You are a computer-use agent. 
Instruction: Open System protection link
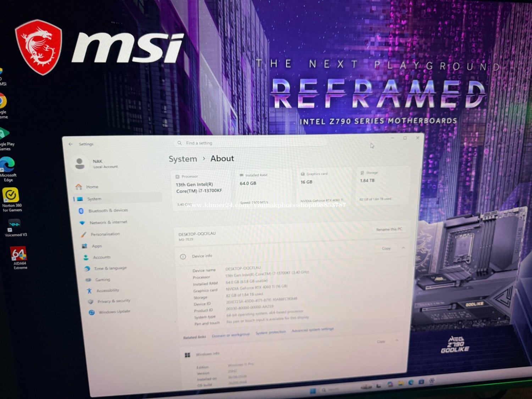pyautogui.click(x=271, y=332)
